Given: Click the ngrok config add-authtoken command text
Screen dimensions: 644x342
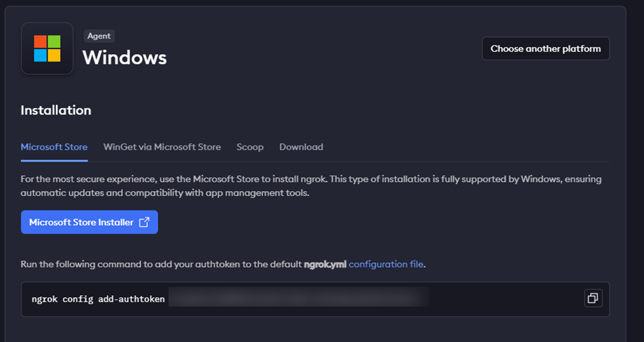Looking at the screenshot, I should [x=98, y=299].
